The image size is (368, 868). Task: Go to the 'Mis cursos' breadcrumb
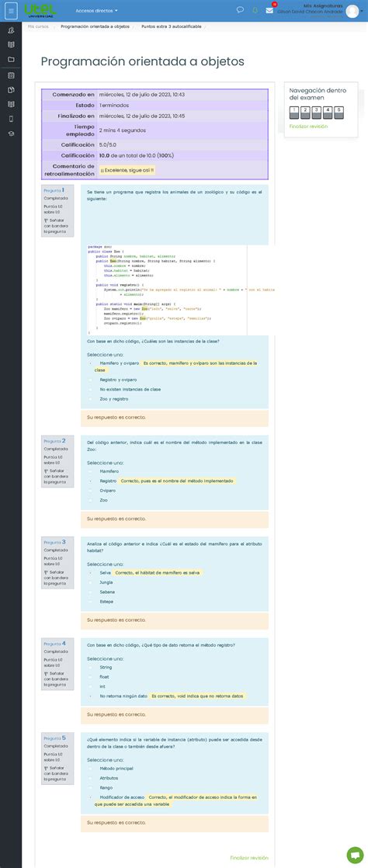click(x=38, y=26)
